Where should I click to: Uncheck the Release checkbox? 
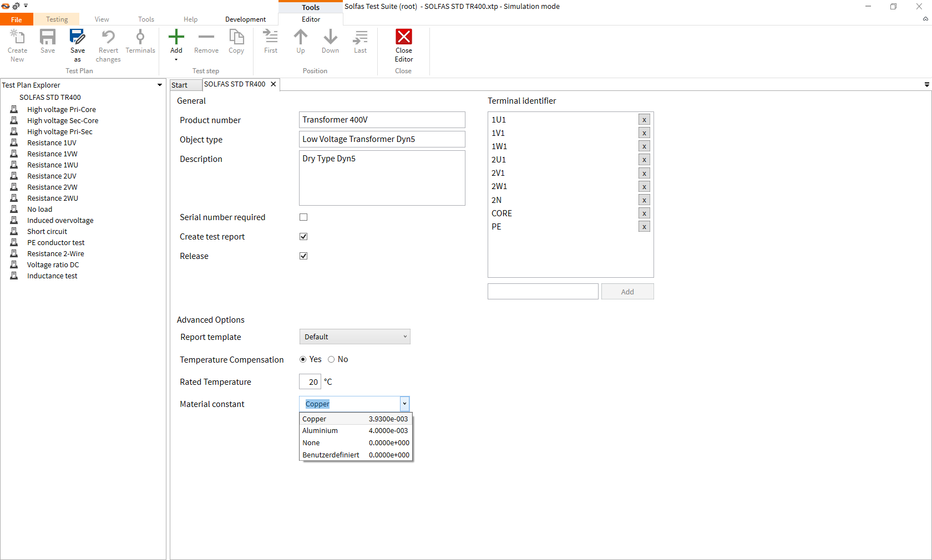(303, 256)
